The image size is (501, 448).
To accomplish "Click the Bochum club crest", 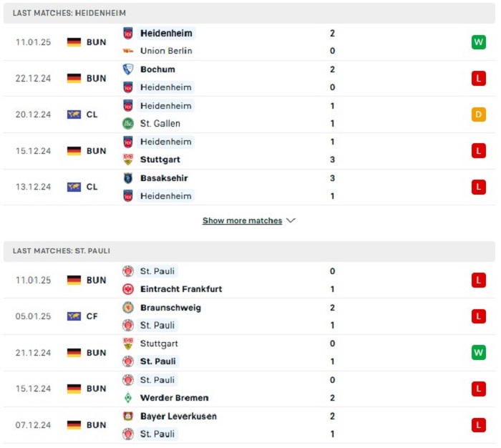I will [x=128, y=69].
